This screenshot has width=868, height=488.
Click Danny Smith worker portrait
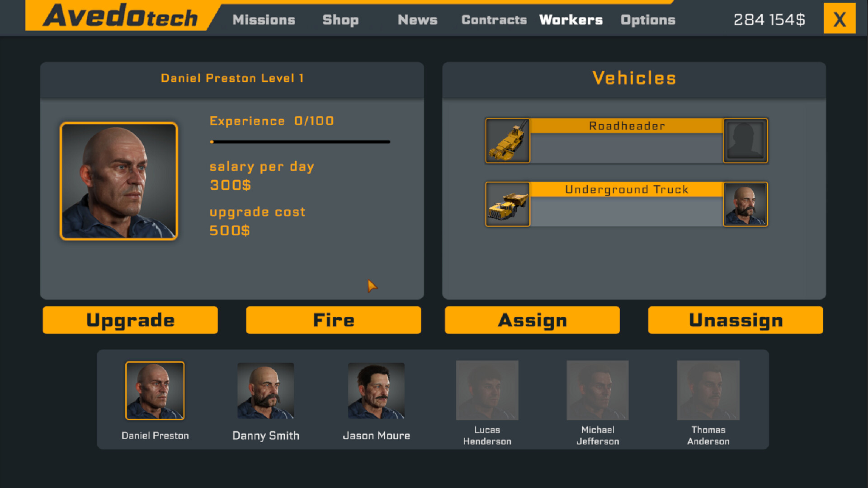pyautogui.click(x=265, y=390)
